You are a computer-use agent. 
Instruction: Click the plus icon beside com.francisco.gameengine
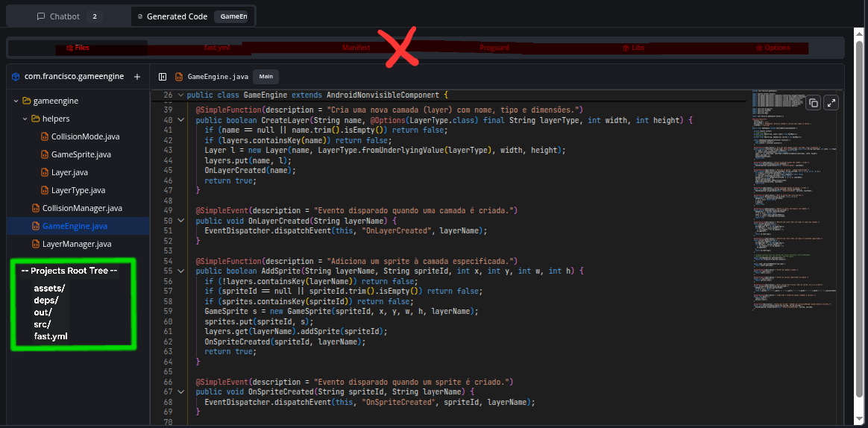pyautogui.click(x=137, y=76)
